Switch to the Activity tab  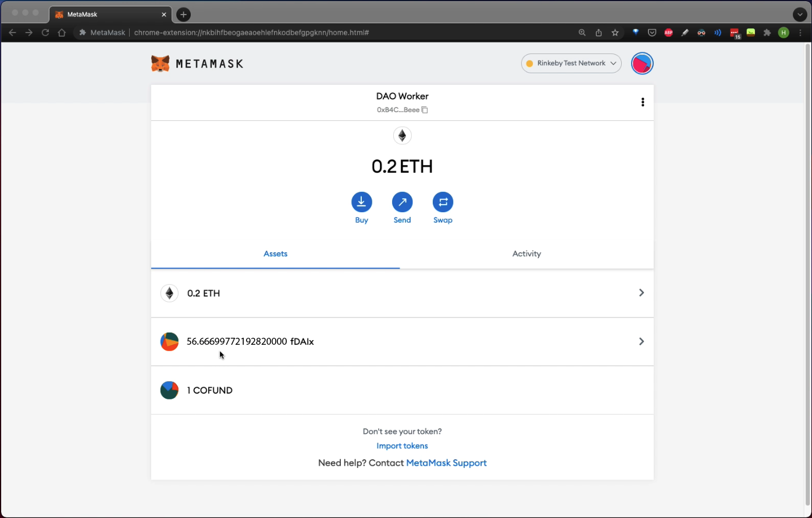(527, 254)
